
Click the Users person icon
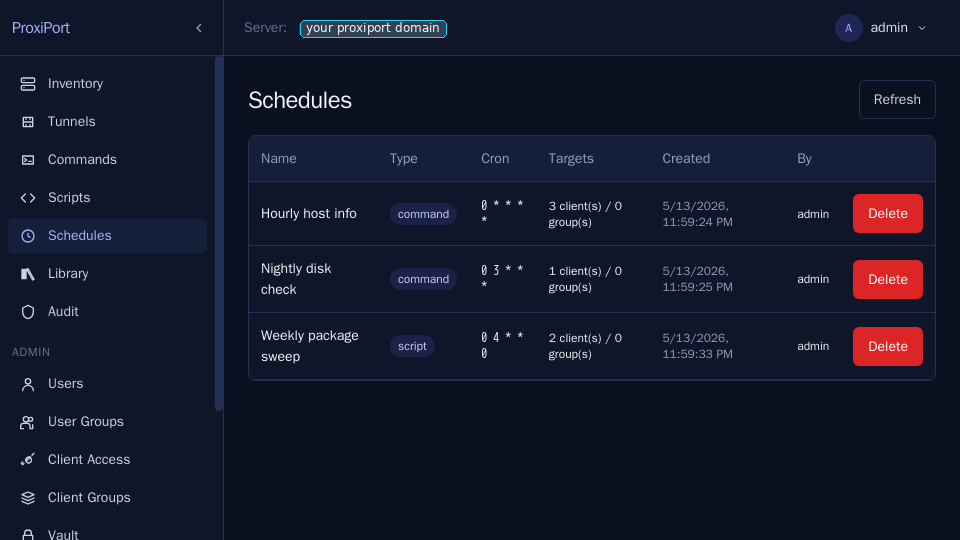(28, 384)
